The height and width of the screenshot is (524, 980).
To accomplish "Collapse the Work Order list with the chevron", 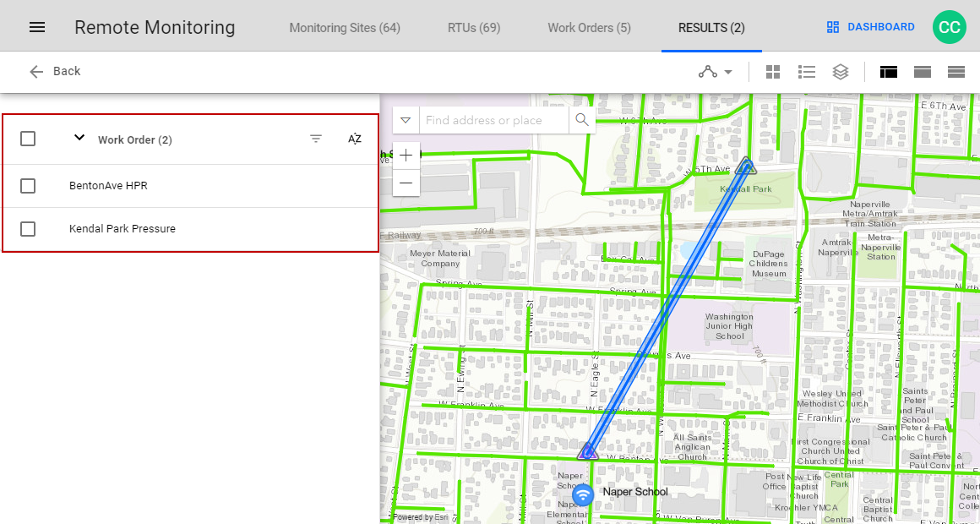I will point(79,137).
